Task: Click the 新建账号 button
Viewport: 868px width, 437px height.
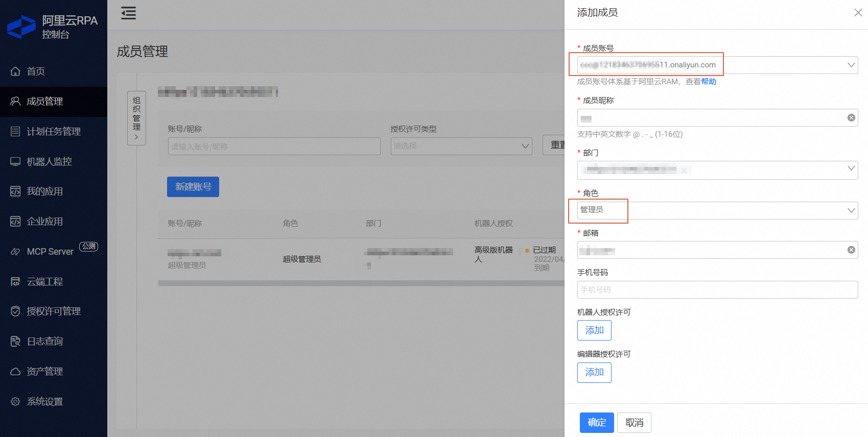Action: pyautogui.click(x=193, y=187)
